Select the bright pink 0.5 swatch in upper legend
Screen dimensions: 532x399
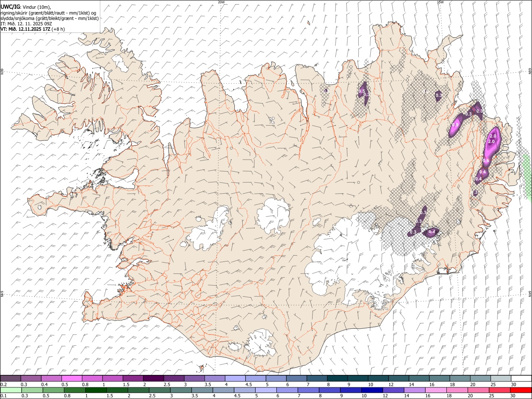[72, 378]
